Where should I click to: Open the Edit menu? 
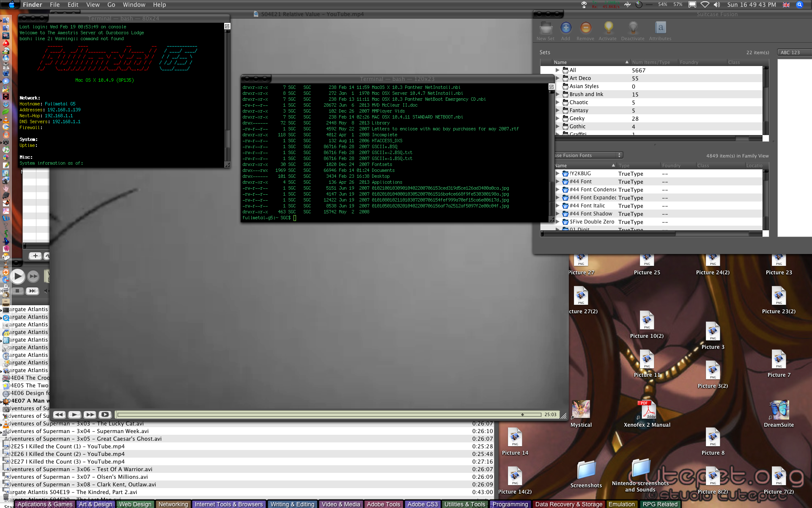(73, 5)
